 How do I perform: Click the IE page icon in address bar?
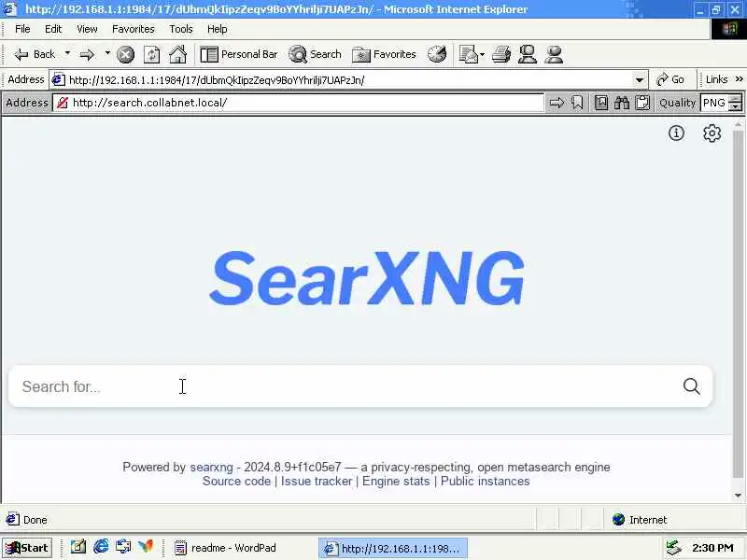(58, 79)
